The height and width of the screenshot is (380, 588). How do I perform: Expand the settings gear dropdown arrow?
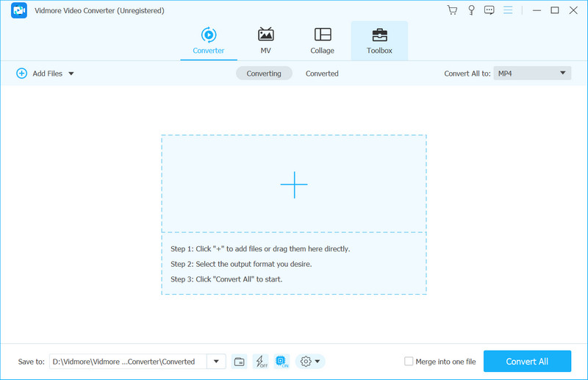click(x=318, y=362)
